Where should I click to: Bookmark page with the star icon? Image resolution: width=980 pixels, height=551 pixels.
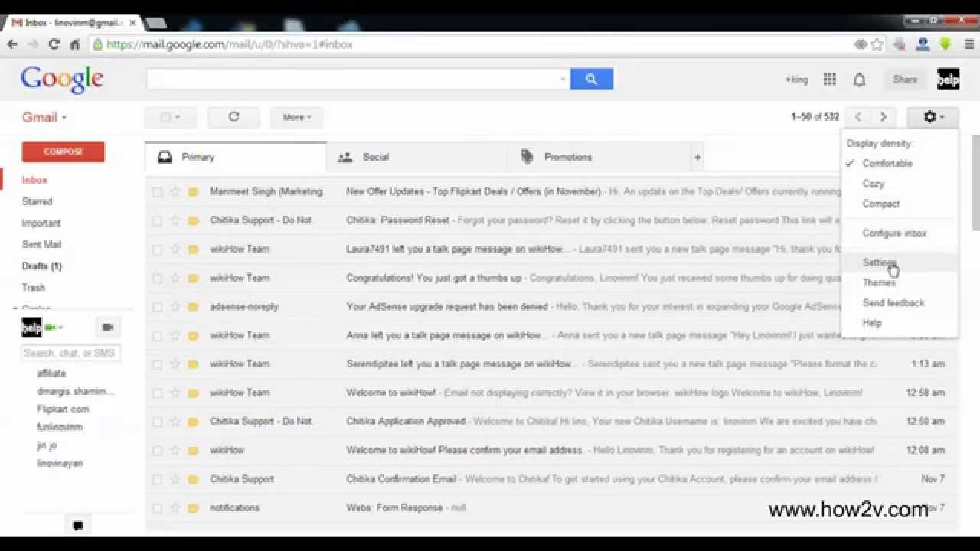877,44
